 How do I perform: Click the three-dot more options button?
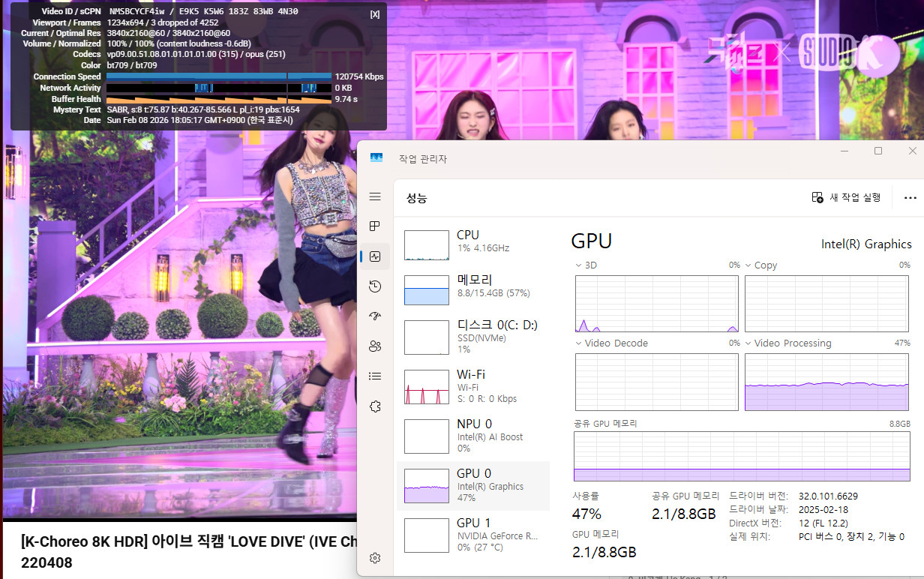click(x=910, y=198)
